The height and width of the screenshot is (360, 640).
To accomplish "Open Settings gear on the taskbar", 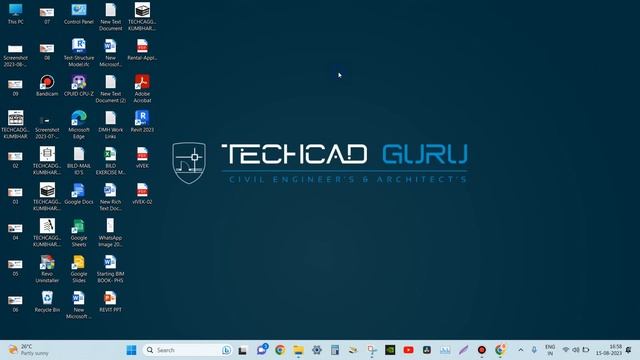I will click(317, 350).
